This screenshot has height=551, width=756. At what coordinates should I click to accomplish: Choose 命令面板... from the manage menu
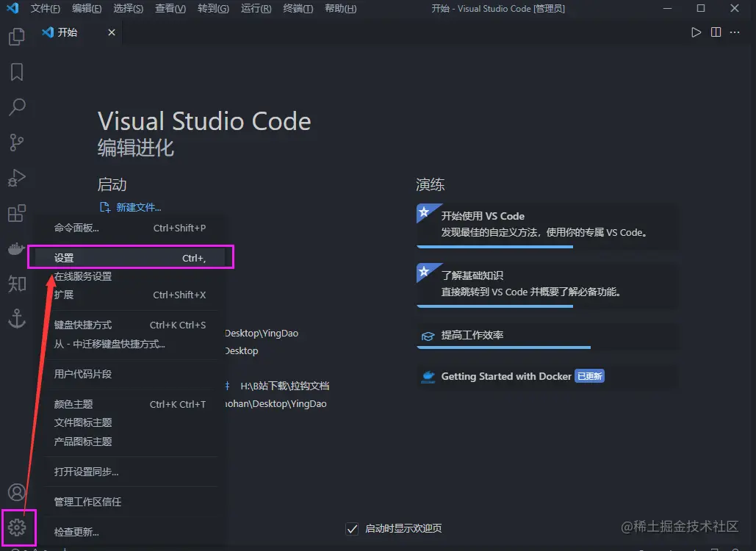130,228
